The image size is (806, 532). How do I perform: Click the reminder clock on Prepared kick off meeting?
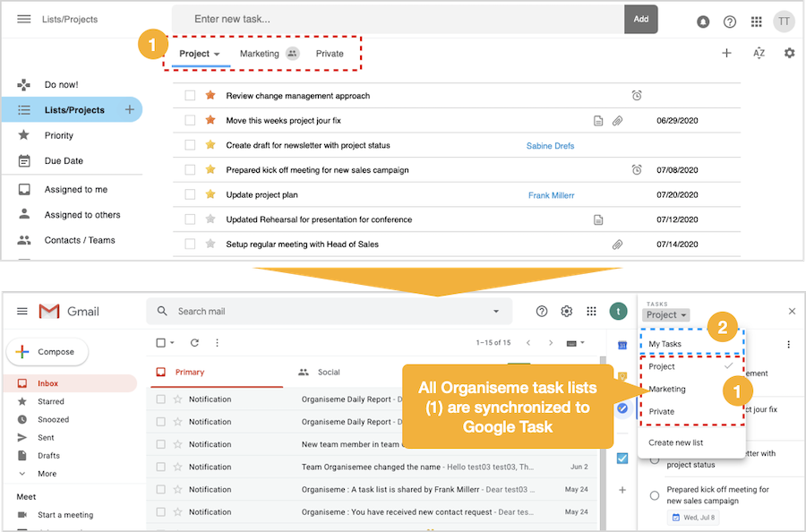pyautogui.click(x=637, y=168)
